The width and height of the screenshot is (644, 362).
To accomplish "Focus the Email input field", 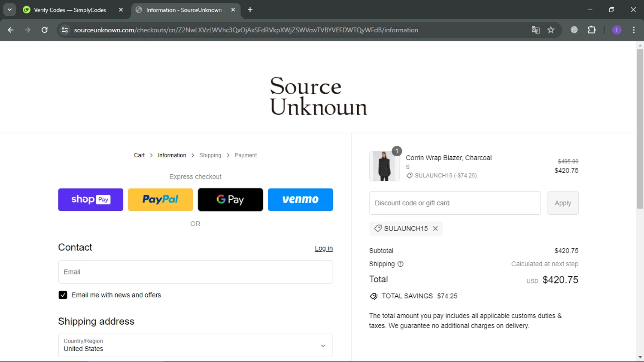I will pos(195,272).
